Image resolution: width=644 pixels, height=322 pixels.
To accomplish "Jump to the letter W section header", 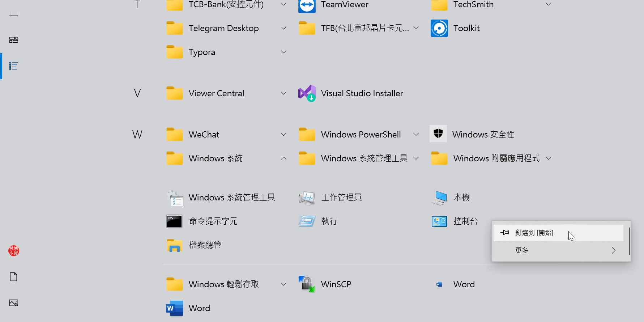I will 137,135.
